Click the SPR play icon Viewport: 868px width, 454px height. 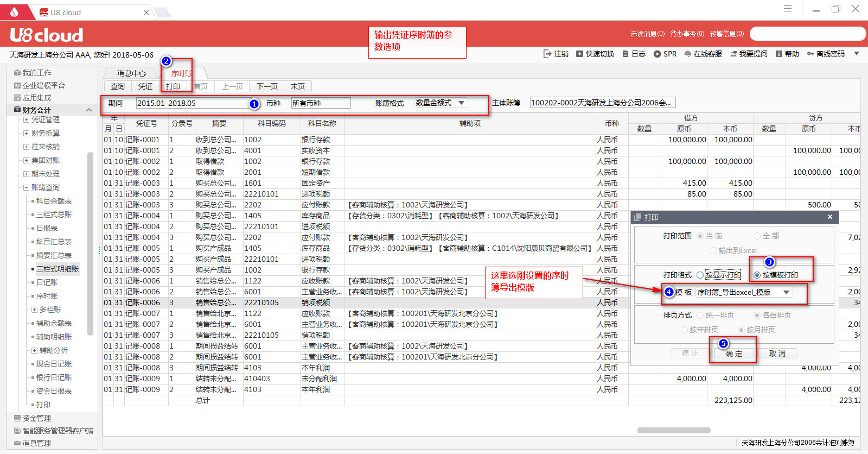coord(657,54)
